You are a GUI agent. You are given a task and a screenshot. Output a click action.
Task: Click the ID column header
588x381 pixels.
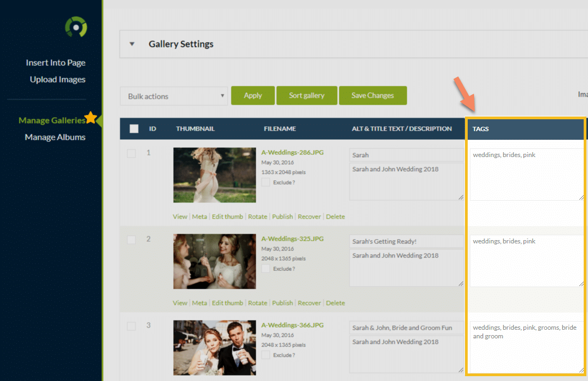pyautogui.click(x=153, y=128)
